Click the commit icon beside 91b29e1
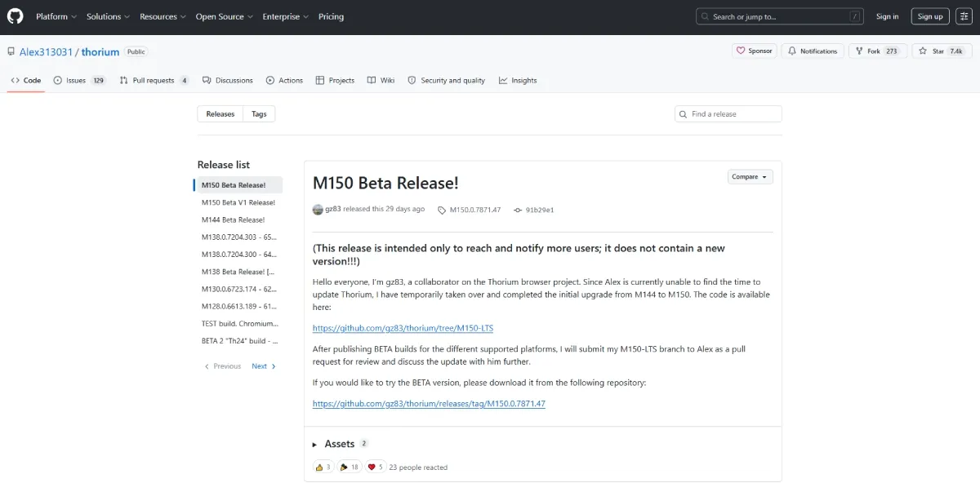Screen dimensions: 980x483 pyautogui.click(x=518, y=210)
